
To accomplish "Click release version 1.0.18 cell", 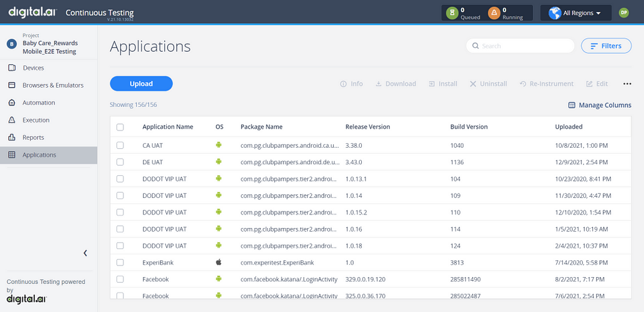I will 354,246.
